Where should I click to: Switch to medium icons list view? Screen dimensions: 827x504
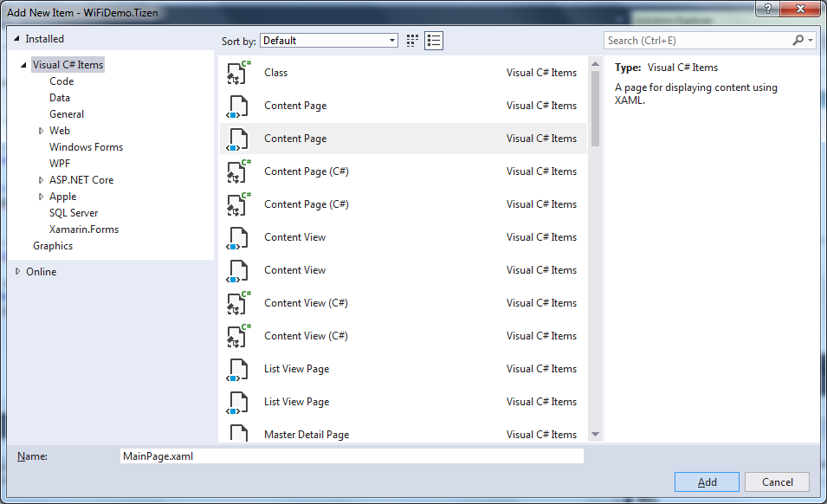(x=434, y=41)
